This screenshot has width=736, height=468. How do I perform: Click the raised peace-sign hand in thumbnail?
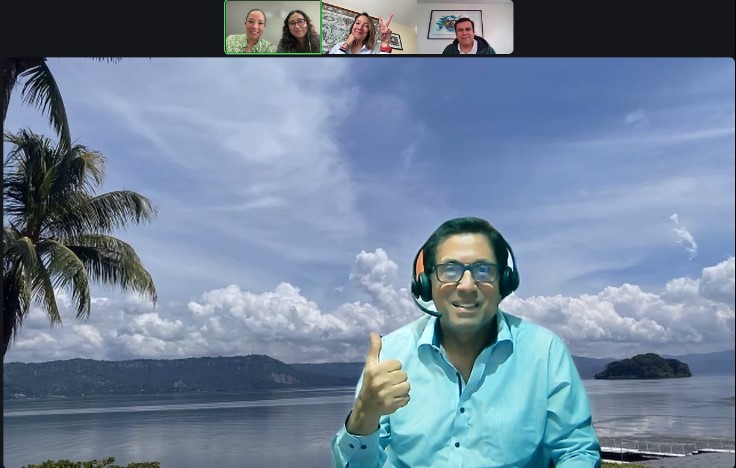click(385, 26)
